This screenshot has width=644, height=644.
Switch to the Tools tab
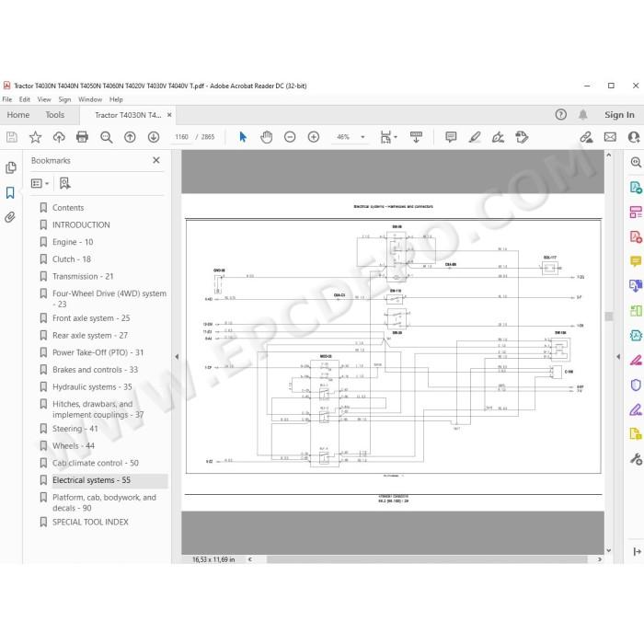coord(55,115)
